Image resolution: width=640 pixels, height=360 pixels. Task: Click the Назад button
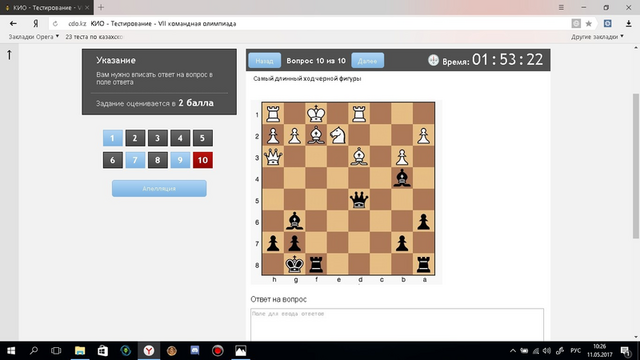pyautogui.click(x=264, y=60)
